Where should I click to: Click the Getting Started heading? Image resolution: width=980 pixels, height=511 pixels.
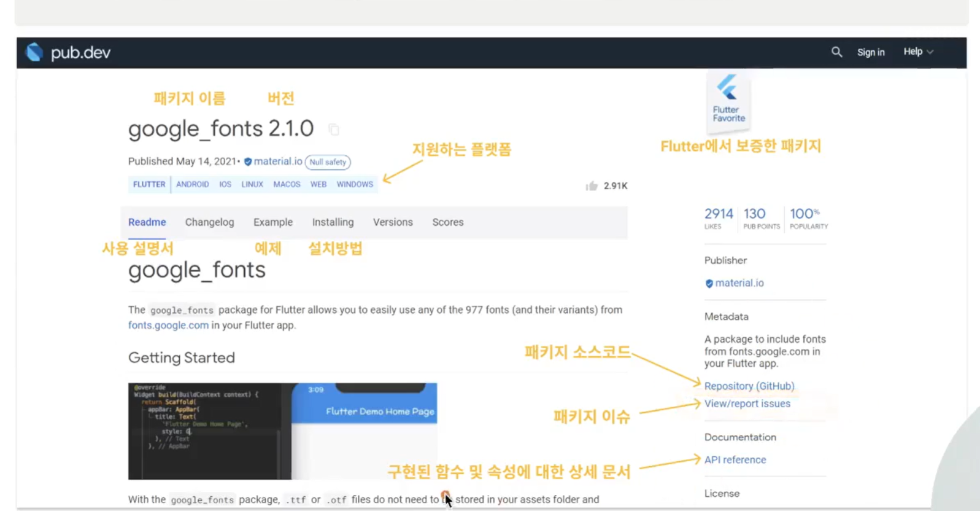182,357
